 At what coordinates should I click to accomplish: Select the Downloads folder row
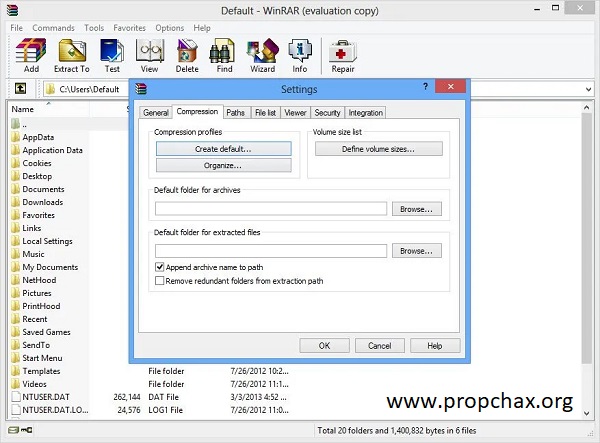[x=42, y=202]
